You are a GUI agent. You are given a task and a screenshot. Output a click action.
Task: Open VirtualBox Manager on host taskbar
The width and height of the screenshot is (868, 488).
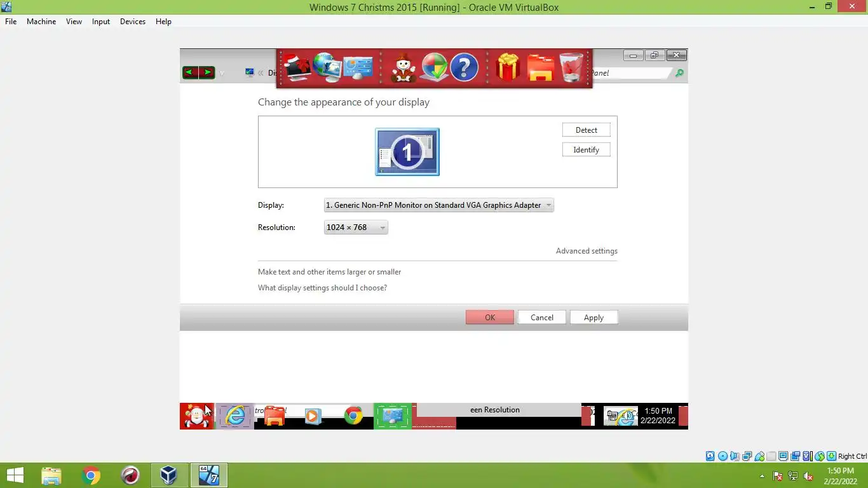169,475
